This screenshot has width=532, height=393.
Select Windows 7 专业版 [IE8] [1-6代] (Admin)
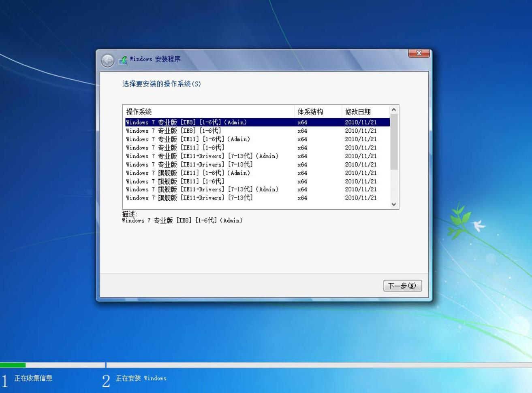(x=257, y=122)
